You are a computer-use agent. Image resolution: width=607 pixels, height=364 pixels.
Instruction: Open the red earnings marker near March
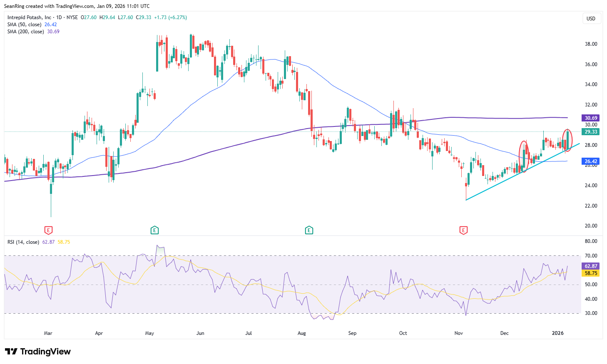tap(48, 230)
